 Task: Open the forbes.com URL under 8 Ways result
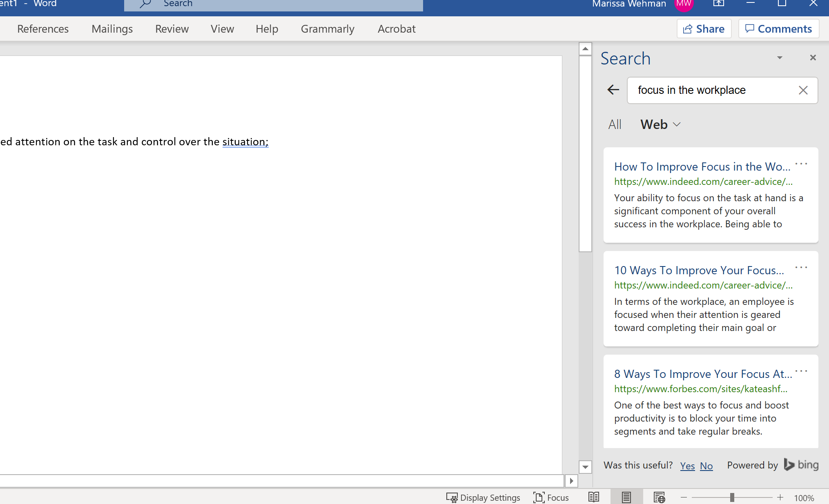(701, 389)
